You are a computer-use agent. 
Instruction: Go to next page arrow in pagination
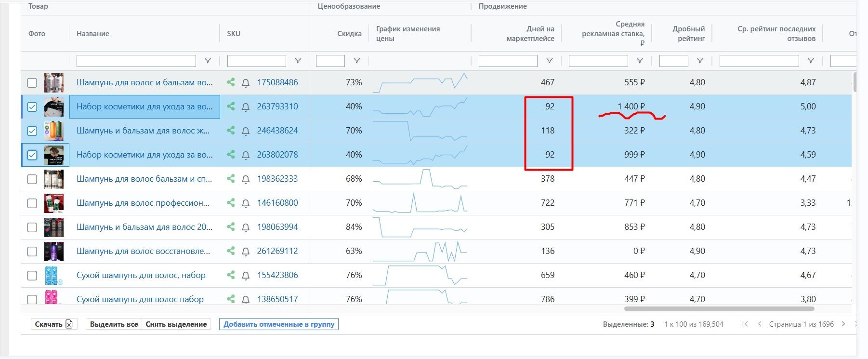point(843,324)
